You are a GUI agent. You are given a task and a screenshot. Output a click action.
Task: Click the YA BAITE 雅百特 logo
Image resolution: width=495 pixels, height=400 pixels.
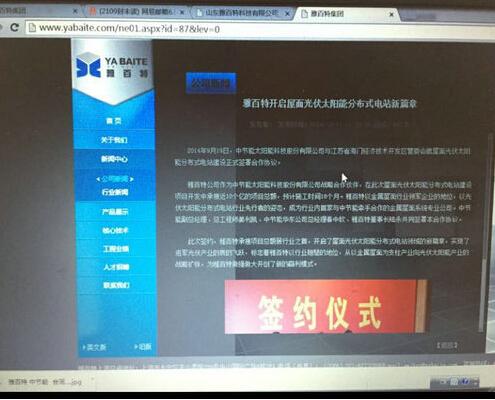[112, 66]
